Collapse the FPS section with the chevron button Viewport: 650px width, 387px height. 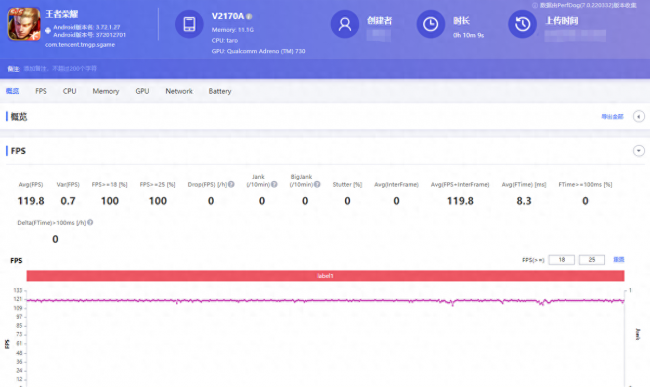pyautogui.click(x=639, y=151)
